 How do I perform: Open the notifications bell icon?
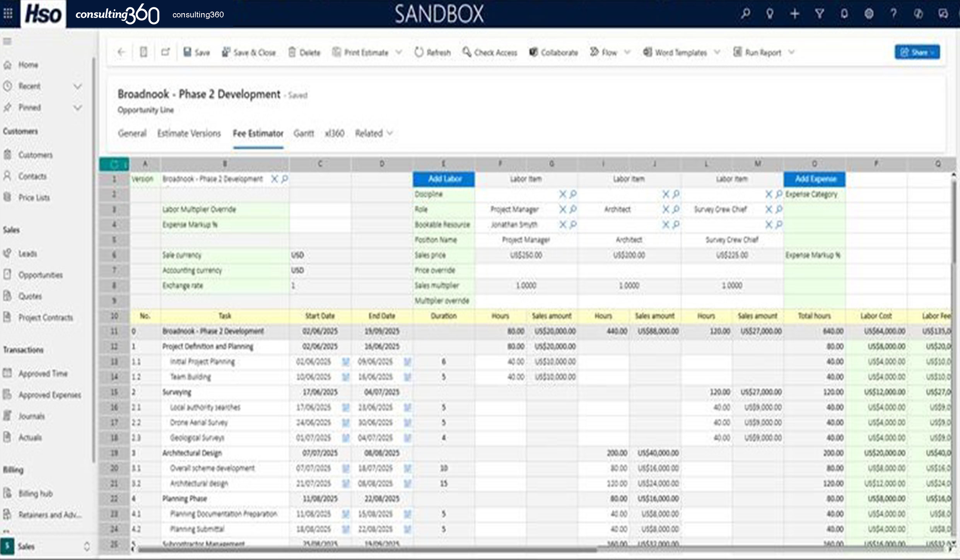click(844, 14)
